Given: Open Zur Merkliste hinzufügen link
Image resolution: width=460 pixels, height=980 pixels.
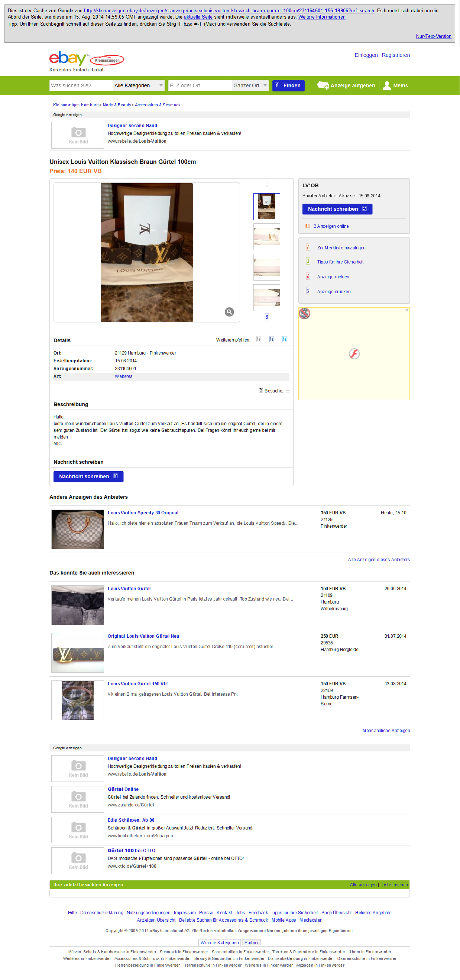Looking at the screenshot, I should pos(341,248).
